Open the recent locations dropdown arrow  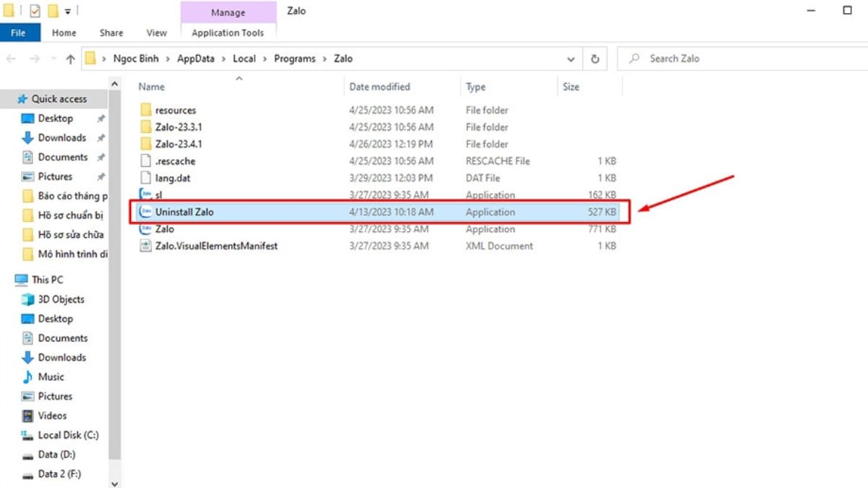tap(53, 59)
